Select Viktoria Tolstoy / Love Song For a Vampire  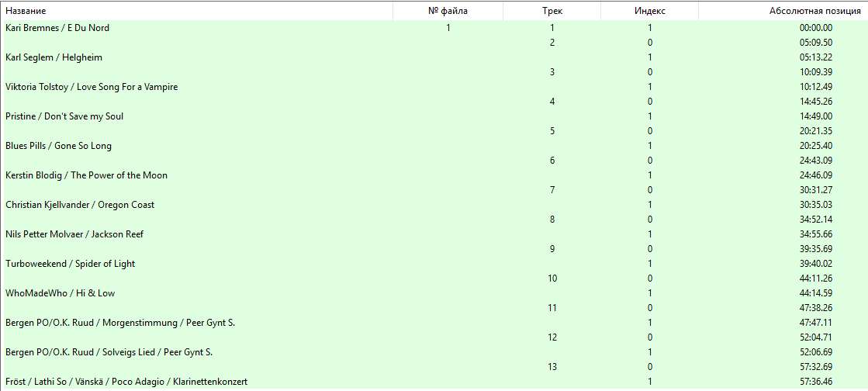434,87
